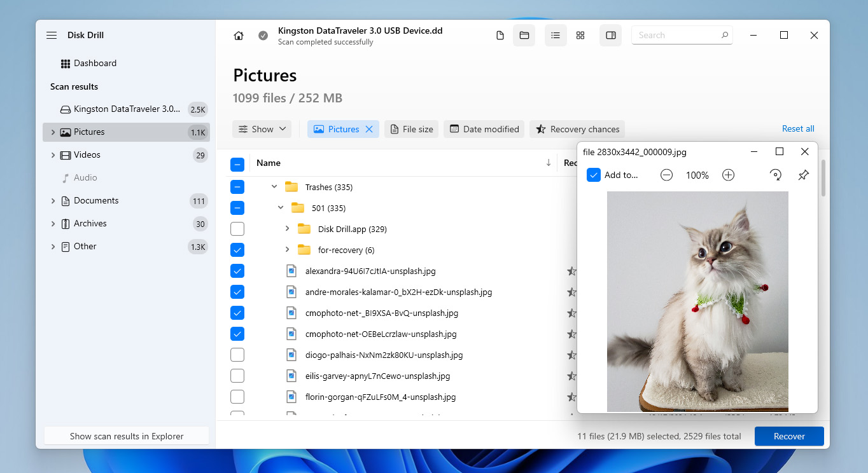Expand Videos category in sidebar
This screenshot has width=868, height=473.
point(53,155)
